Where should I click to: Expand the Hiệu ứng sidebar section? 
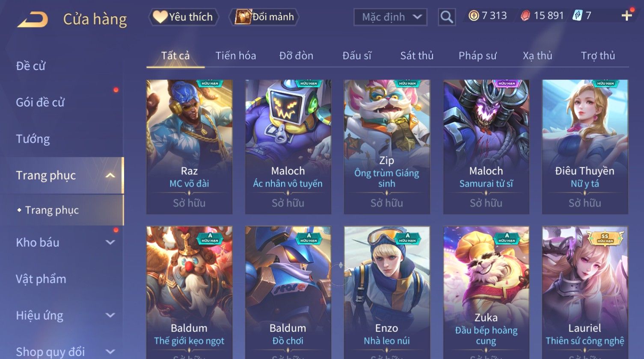pyautogui.click(x=110, y=315)
